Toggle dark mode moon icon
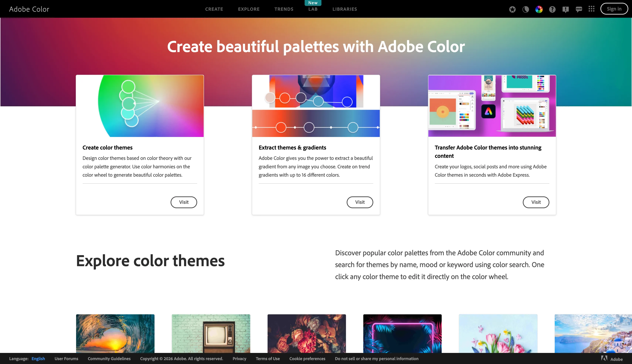This screenshot has height=364, width=632. 526,9
